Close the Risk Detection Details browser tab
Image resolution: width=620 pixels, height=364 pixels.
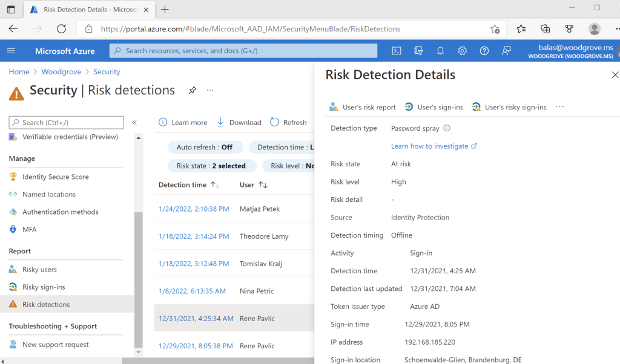pyautogui.click(x=147, y=10)
